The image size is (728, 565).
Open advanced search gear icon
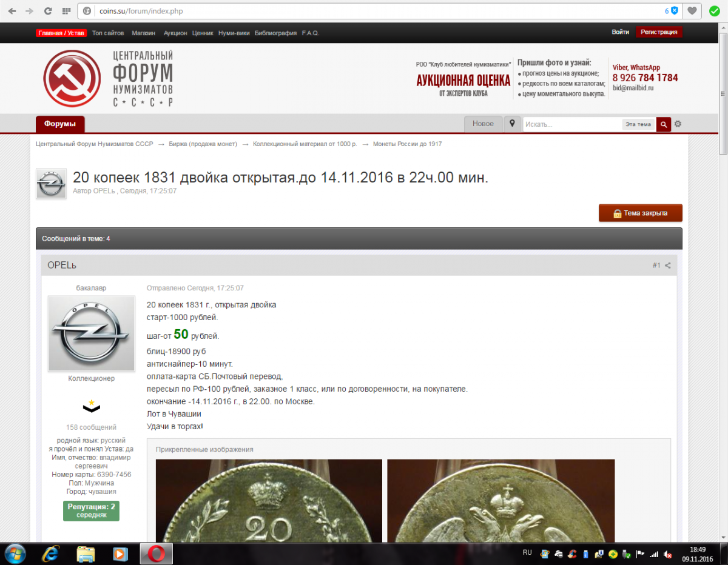point(678,124)
